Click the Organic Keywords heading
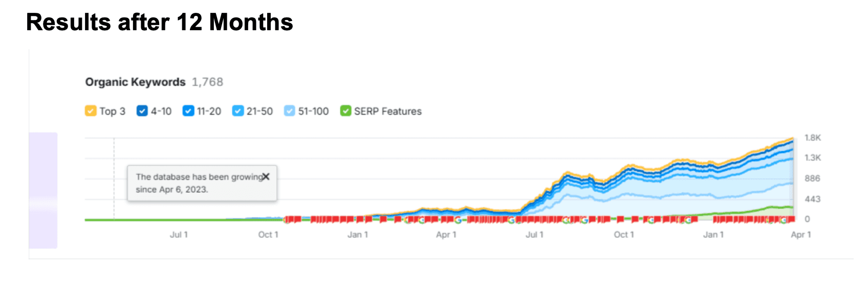This screenshot has width=868, height=286. 135,82
